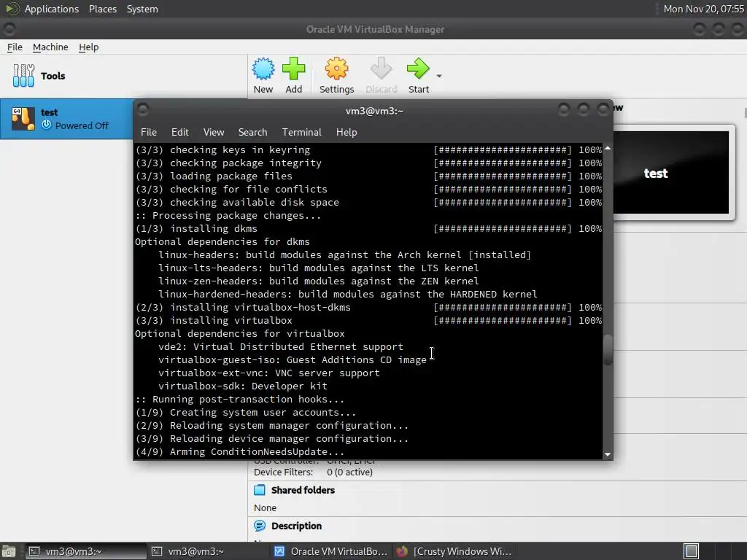Image resolution: width=747 pixels, height=560 pixels.
Task: Open Applications panel menu
Action: [x=52, y=9]
